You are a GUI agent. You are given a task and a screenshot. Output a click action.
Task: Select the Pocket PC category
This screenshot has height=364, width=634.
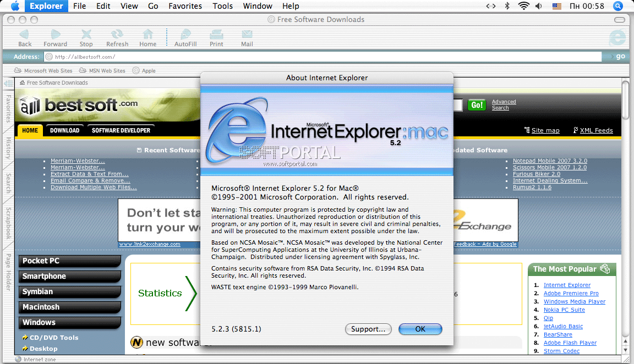(69, 261)
